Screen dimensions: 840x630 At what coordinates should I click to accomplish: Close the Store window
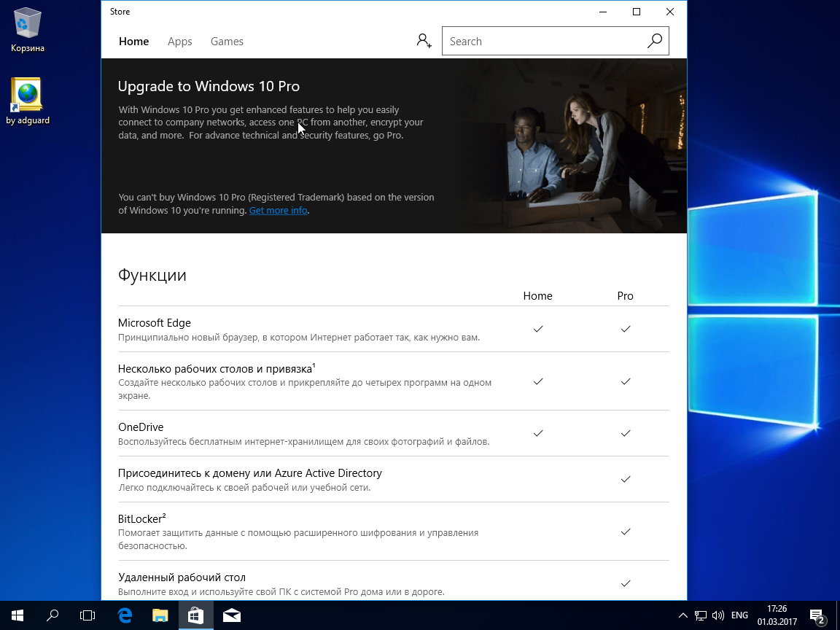point(669,12)
